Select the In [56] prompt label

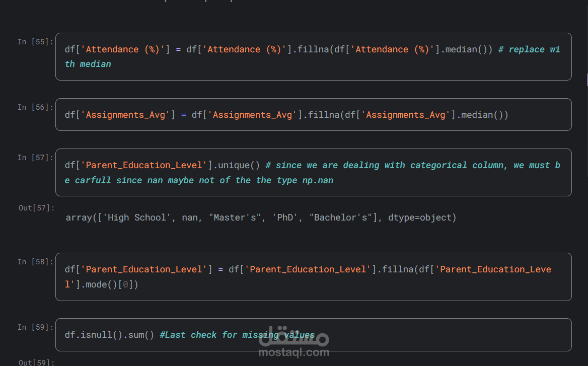click(35, 107)
